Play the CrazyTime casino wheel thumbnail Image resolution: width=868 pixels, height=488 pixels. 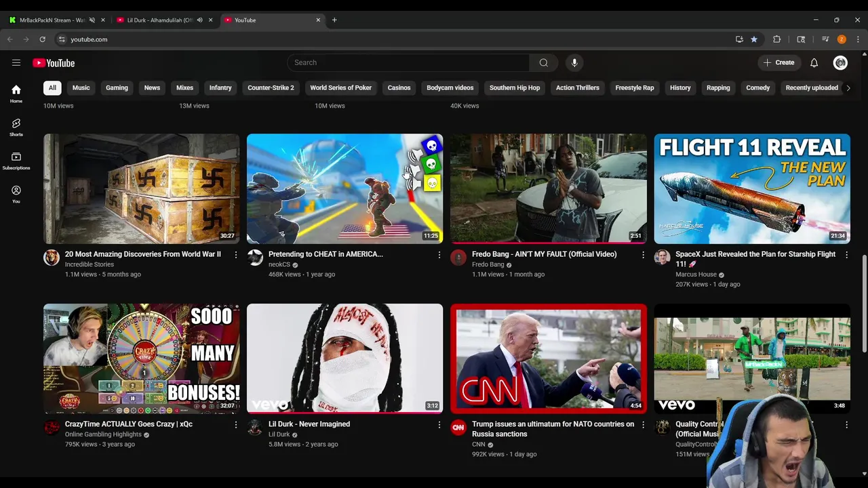point(142,359)
